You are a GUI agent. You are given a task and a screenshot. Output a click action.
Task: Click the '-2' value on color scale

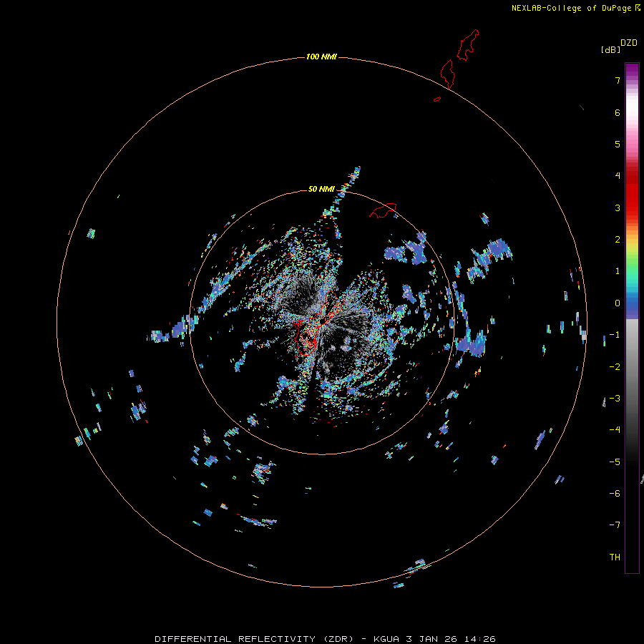click(615, 367)
